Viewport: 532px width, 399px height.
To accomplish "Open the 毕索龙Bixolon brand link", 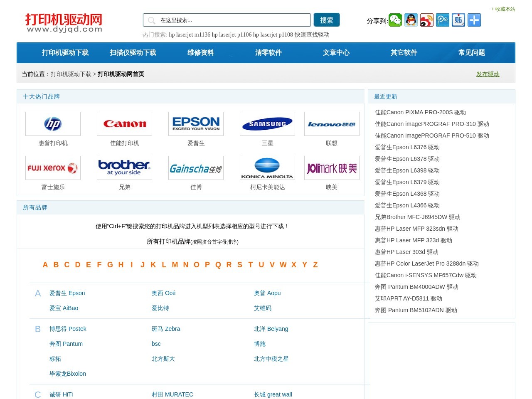I will [x=68, y=374].
